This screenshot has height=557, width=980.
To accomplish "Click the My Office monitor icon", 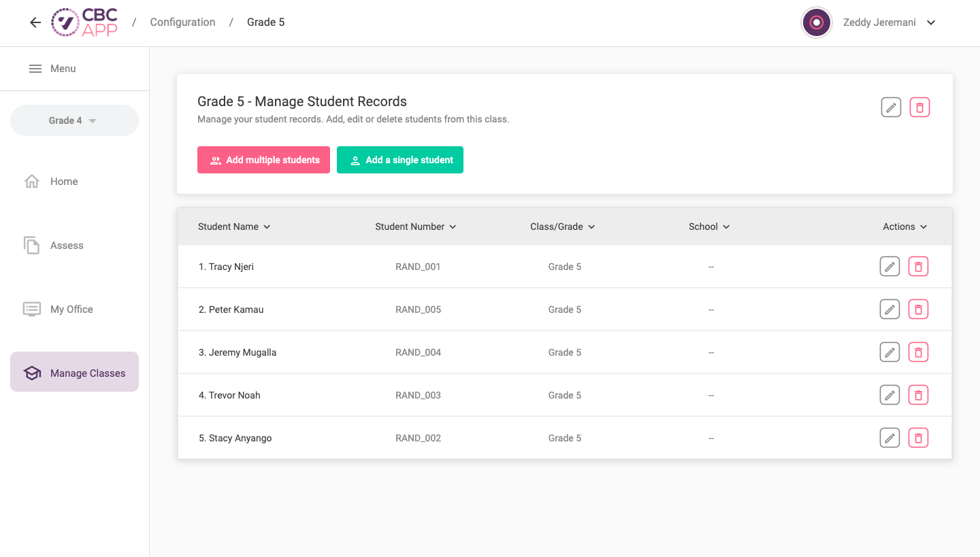I will tap(32, 309).
